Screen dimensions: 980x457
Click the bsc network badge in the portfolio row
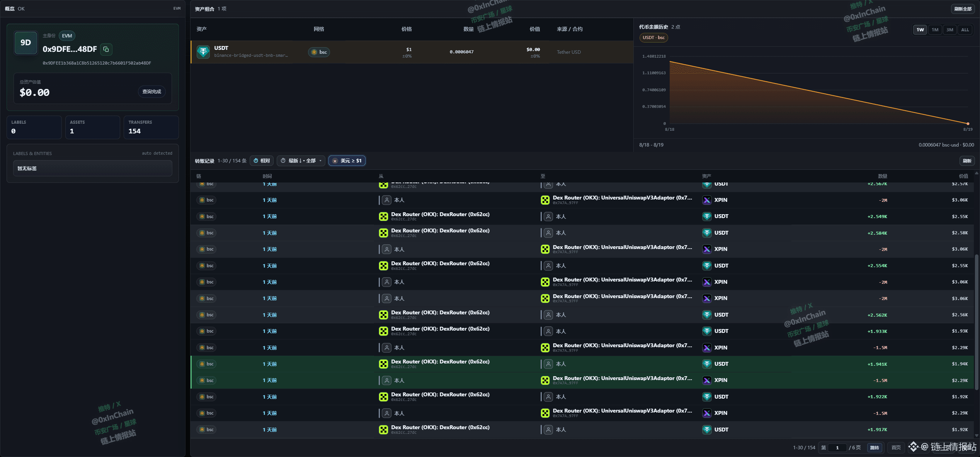(319, 52)
